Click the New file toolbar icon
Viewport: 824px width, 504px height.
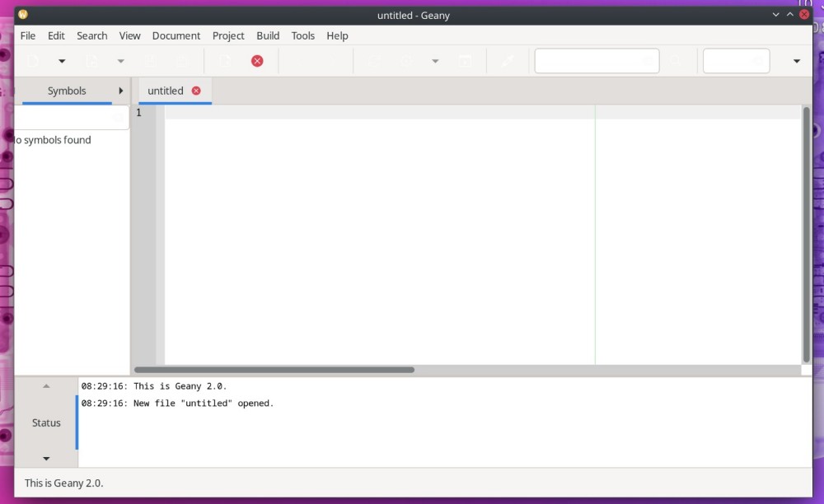[33, 61]
